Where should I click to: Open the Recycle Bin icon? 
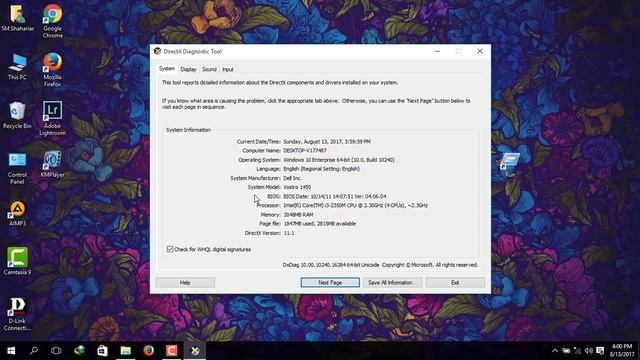(x=17, y=116)
